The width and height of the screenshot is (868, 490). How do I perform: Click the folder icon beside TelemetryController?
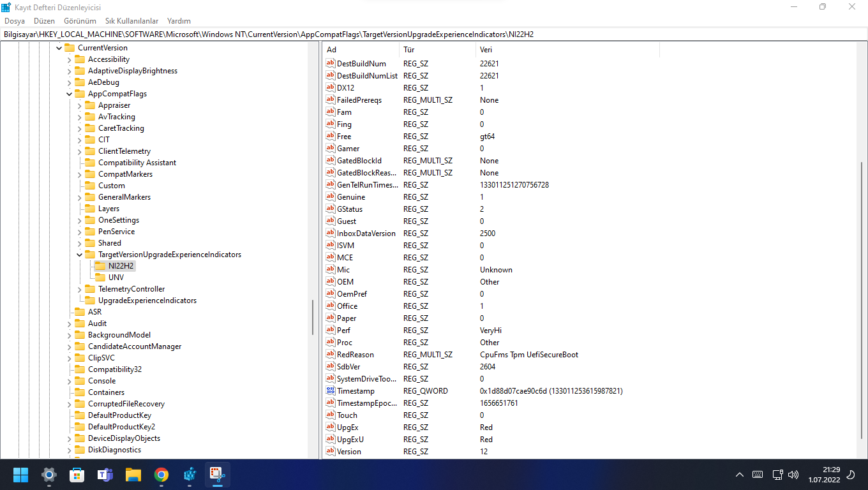tap(90, 289)
